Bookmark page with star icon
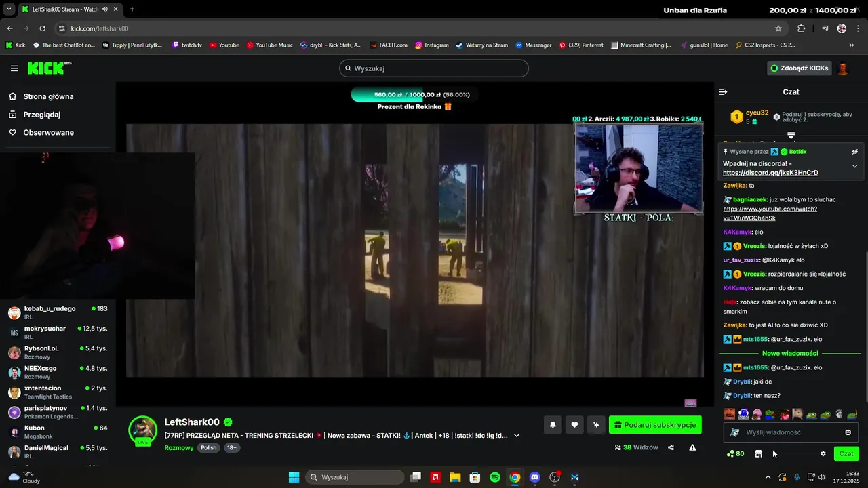The width and height of the screenshot is (868, 488). (x=778, y=28)
